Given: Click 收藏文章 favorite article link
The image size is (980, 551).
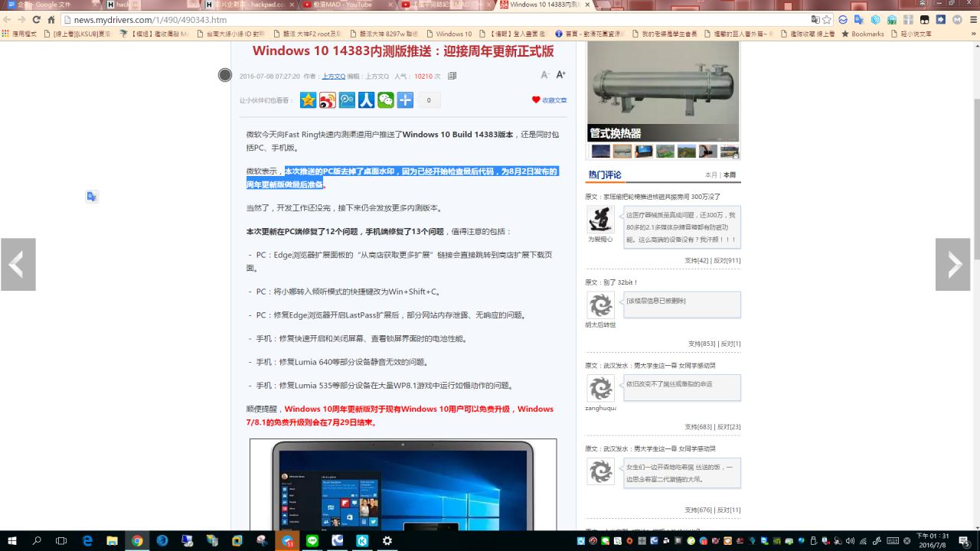Looking at the screenshot, I should (550, 100).
